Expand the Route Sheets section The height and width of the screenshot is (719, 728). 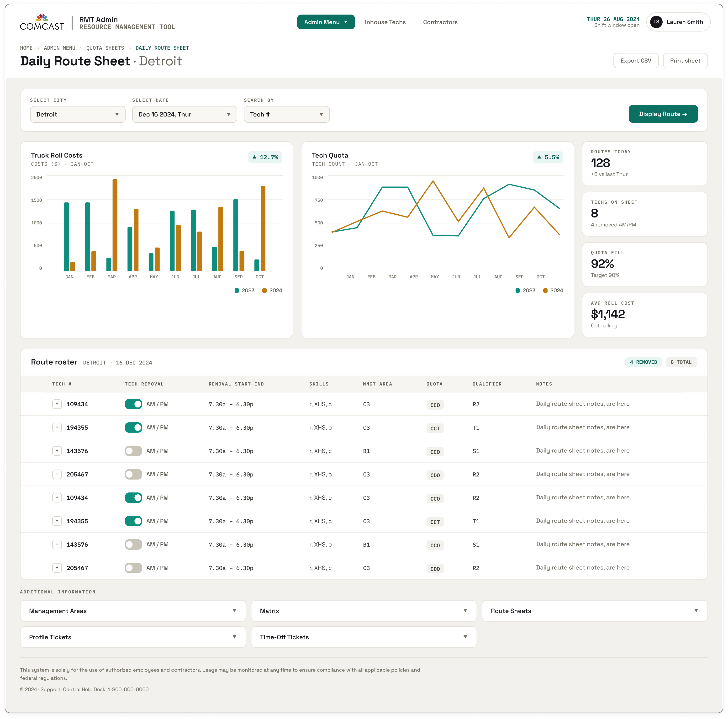tap(595, 610)
